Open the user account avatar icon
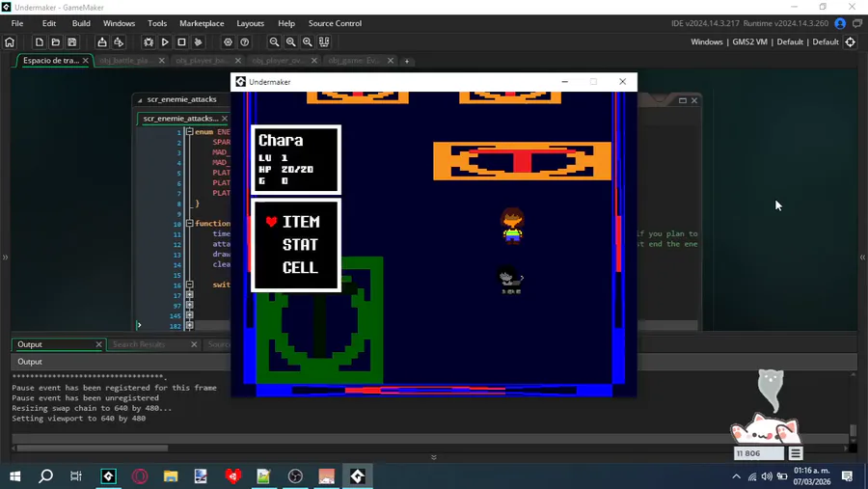 (840, 23)
